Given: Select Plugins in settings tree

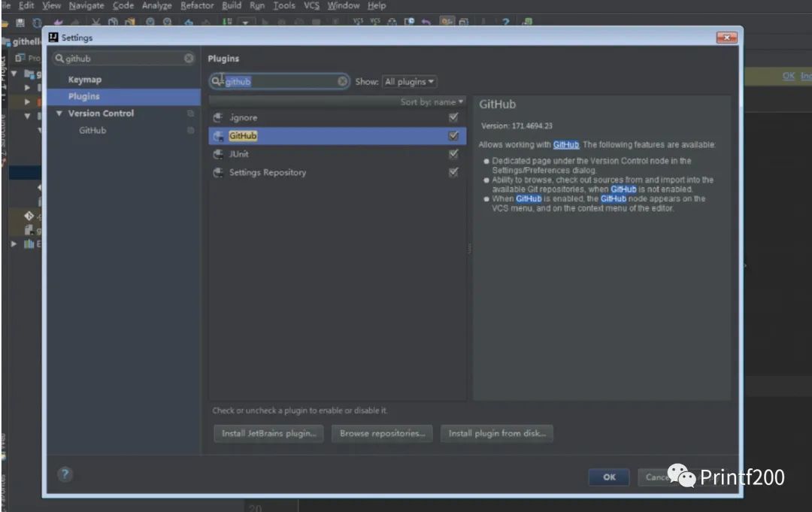Looking at the screenshot, I should (x=123, y=97).
